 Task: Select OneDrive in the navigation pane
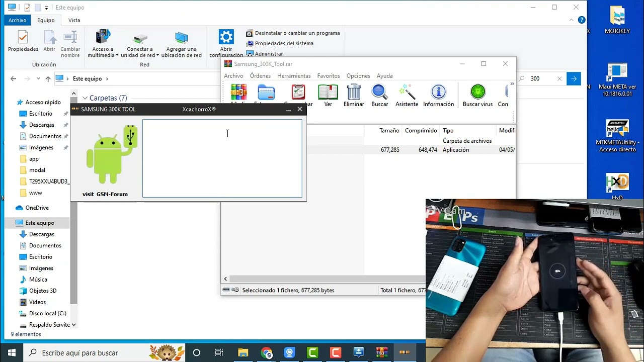pos(37,208)
